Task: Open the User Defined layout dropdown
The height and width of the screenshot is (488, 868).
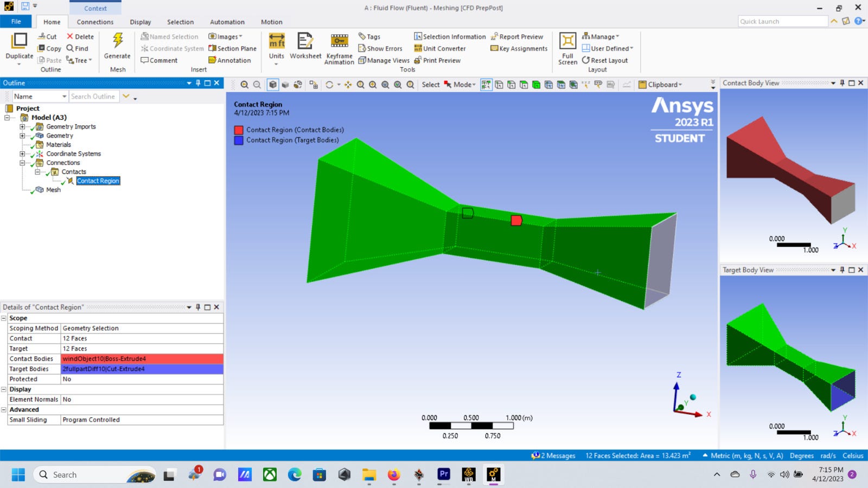Action: [x=608, y=48]
